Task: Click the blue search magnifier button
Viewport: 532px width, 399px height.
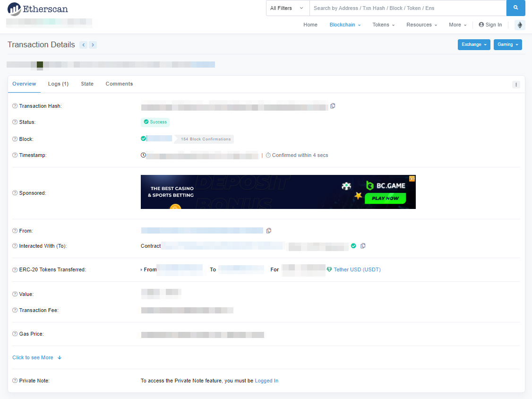Action: point(515,8)
